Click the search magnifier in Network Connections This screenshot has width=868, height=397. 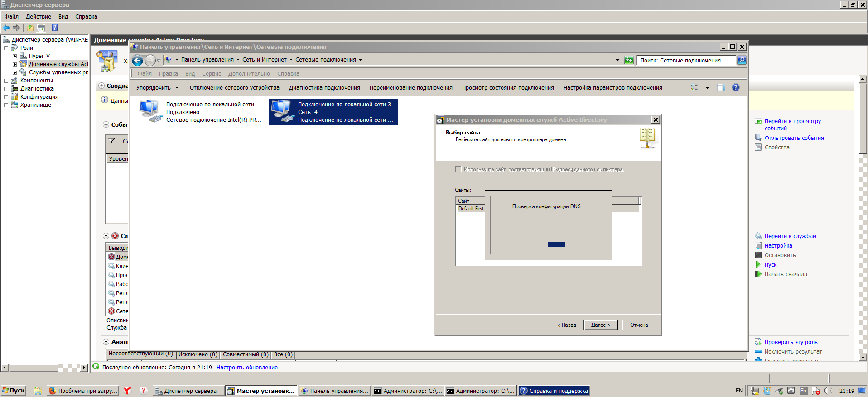742,60
